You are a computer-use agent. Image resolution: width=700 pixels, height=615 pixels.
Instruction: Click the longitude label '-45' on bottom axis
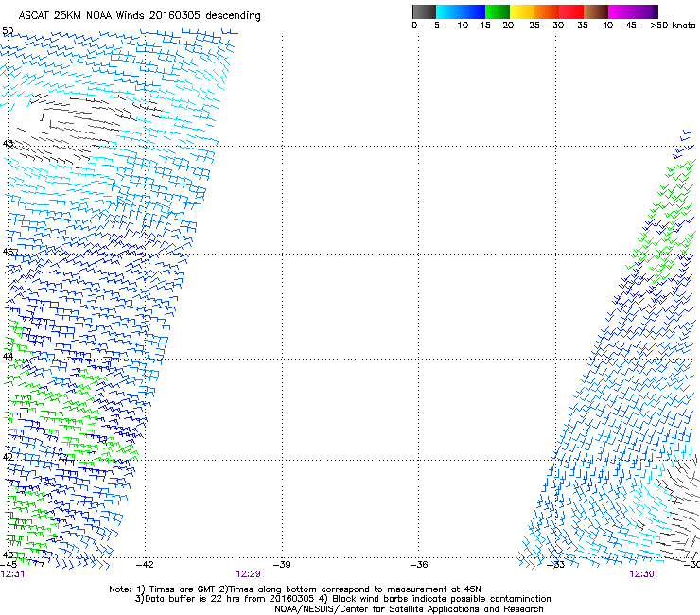click(x=9, y=565)
